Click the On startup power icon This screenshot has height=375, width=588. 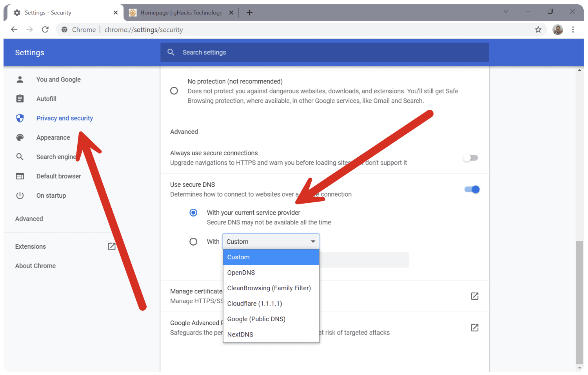[20, 195]
